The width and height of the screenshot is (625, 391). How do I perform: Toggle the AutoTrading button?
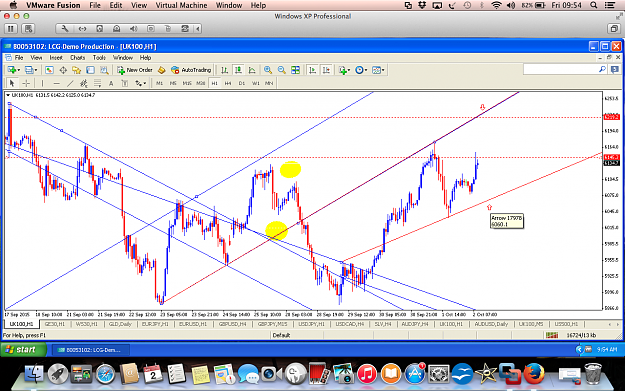(x=191, y=70)
